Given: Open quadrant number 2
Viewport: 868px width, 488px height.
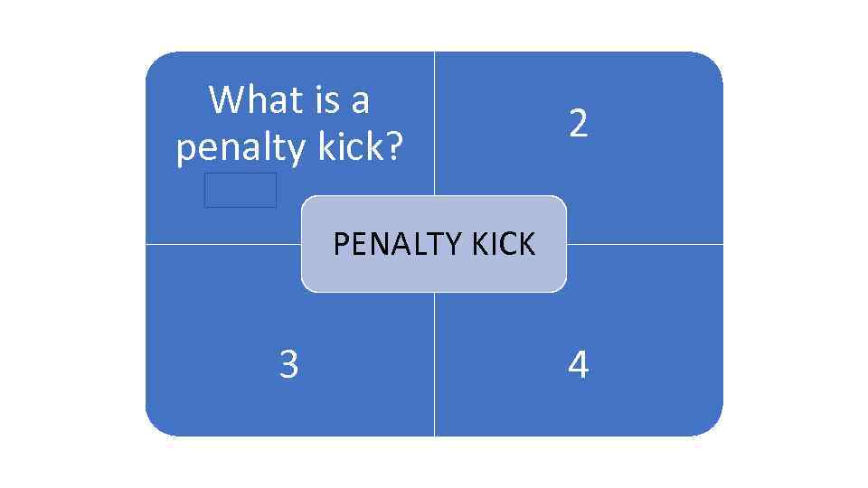Looking at the screenshot, I should point(579,124).
